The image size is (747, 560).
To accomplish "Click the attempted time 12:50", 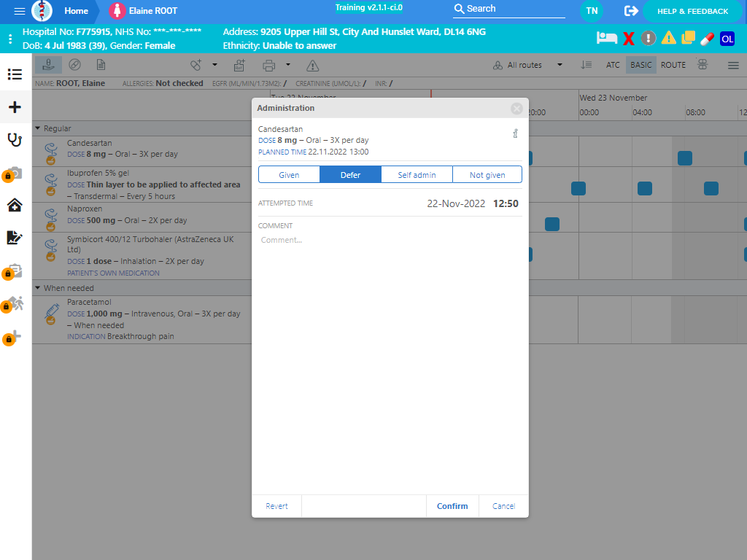I will [506, 204].
